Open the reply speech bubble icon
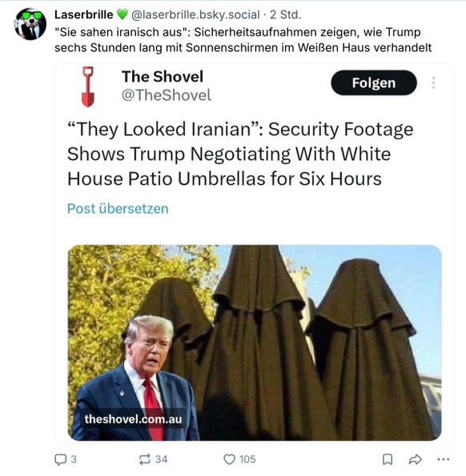Image resolution: width=466 pixels, height=476 pixels. click(60, 459)
